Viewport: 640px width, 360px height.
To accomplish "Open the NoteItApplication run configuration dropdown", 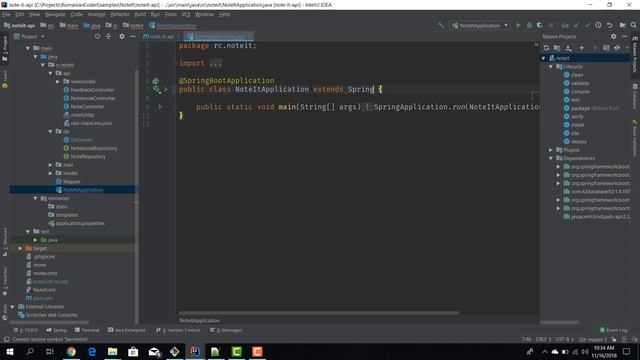I will tap(480, 25).
